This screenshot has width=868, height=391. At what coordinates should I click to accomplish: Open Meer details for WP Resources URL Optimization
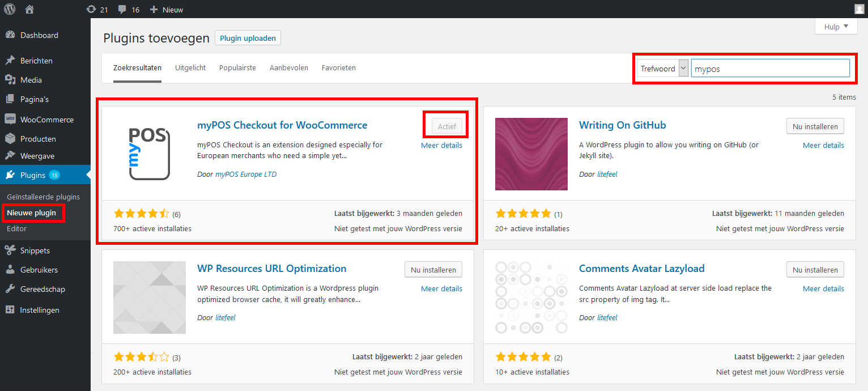pyautogui.click(x=441, y=288)
